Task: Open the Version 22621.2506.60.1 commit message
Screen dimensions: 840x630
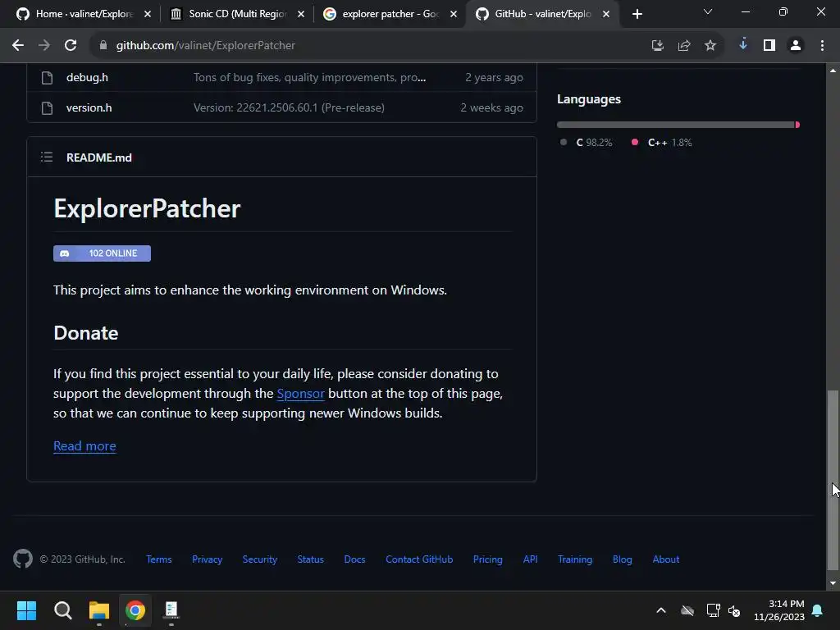Action: 289,107
